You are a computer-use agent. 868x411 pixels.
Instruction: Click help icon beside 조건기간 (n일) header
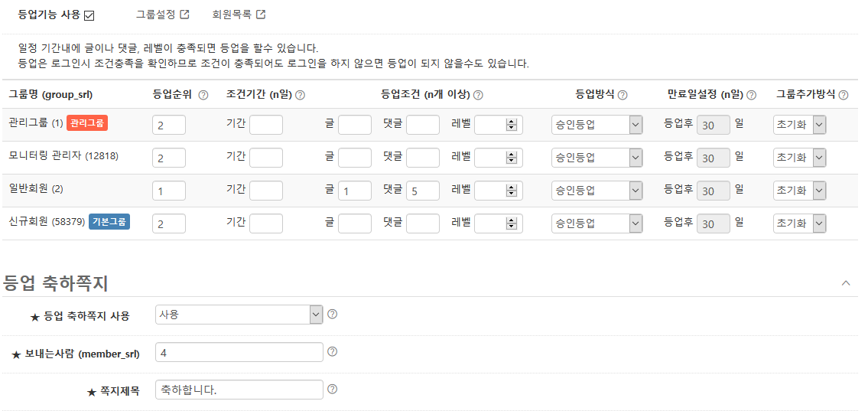[x=300, y=95]
